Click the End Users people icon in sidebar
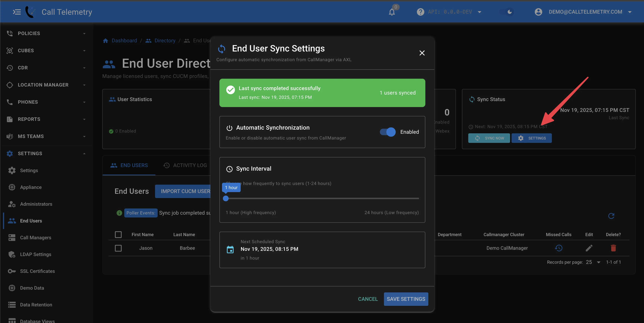The image size is (644, 323). tap(12, 221)
